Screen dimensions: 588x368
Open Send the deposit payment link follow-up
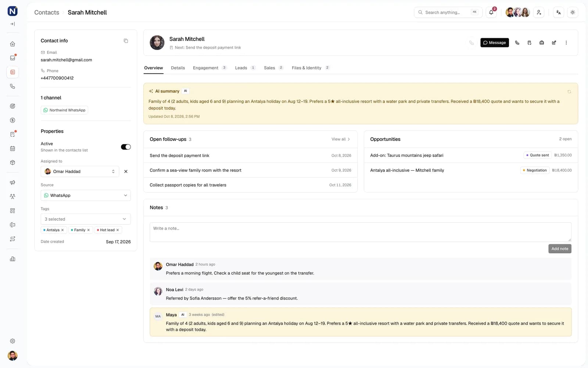pos(250,155)
